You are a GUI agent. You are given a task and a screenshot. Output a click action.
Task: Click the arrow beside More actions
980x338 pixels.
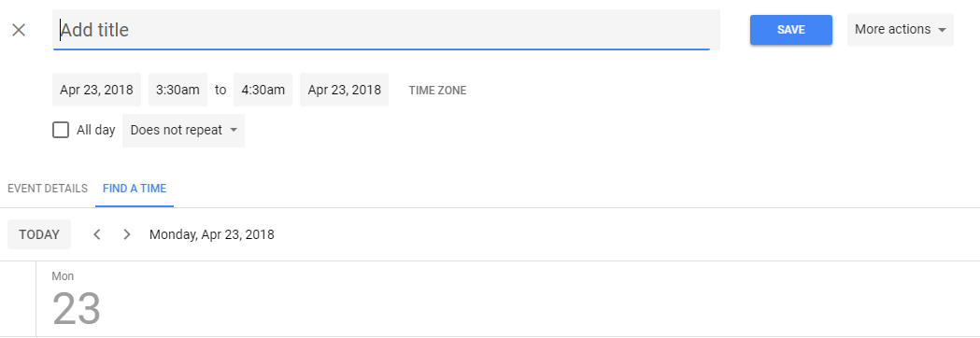point(942,30)
